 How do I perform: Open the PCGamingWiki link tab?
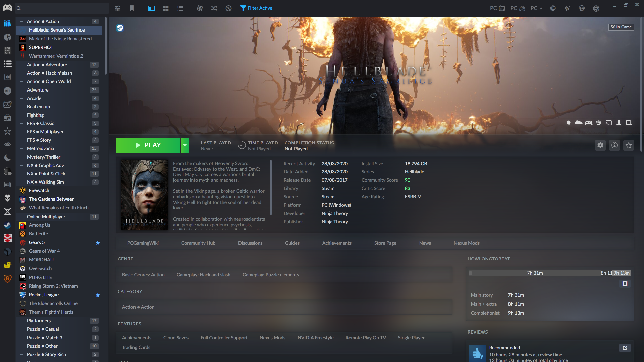[143, 243]
